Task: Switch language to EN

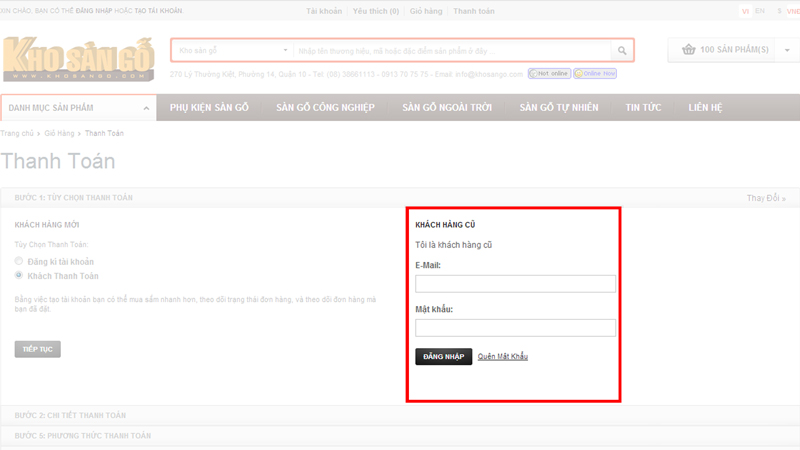Action: 760,11
